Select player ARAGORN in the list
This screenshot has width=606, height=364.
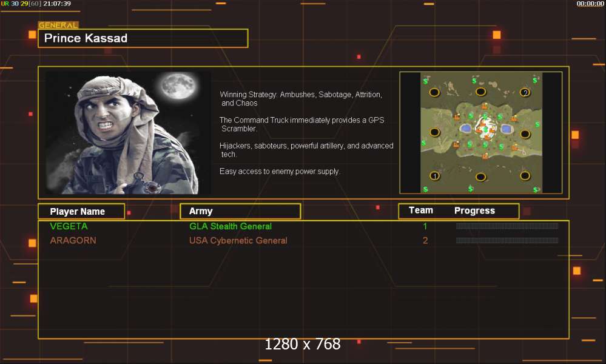73,240
